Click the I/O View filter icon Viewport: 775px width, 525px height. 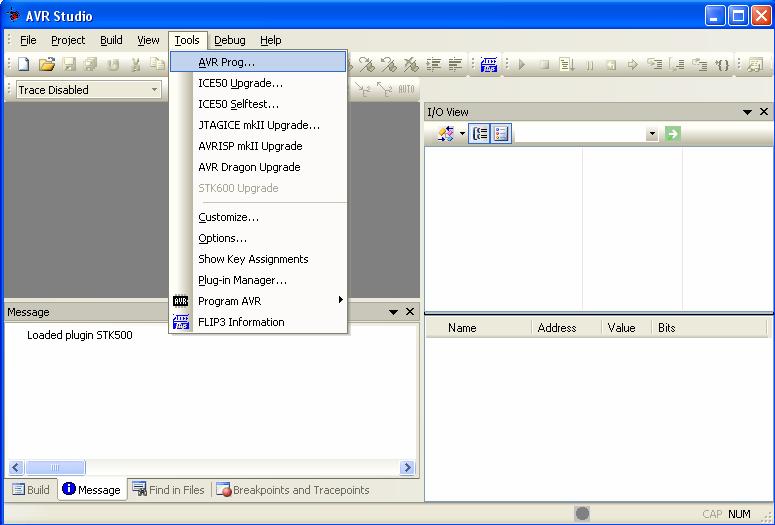[446, 133]
